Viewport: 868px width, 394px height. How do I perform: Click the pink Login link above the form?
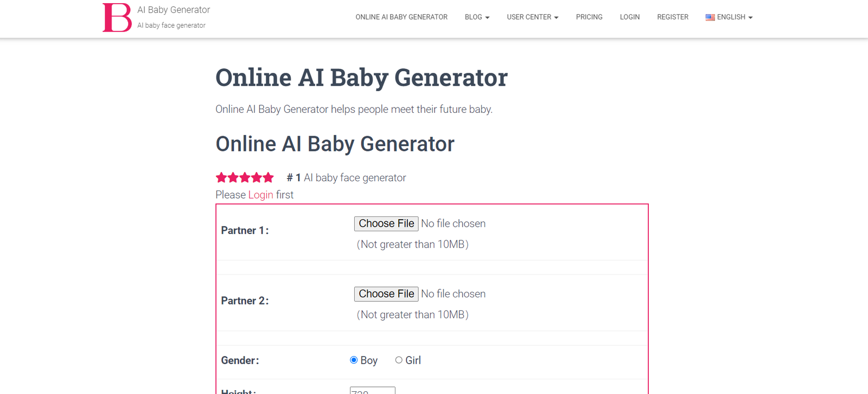[x=260, y=195]
